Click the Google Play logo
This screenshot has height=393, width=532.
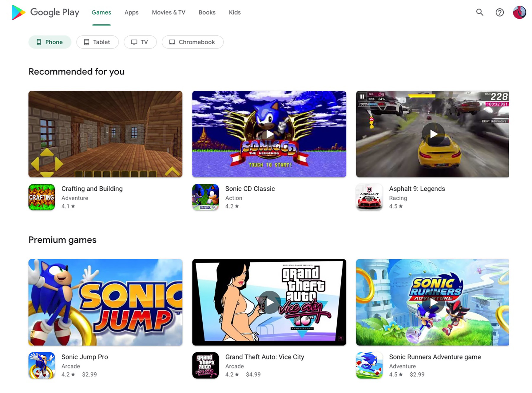click(x=45, y=12)
